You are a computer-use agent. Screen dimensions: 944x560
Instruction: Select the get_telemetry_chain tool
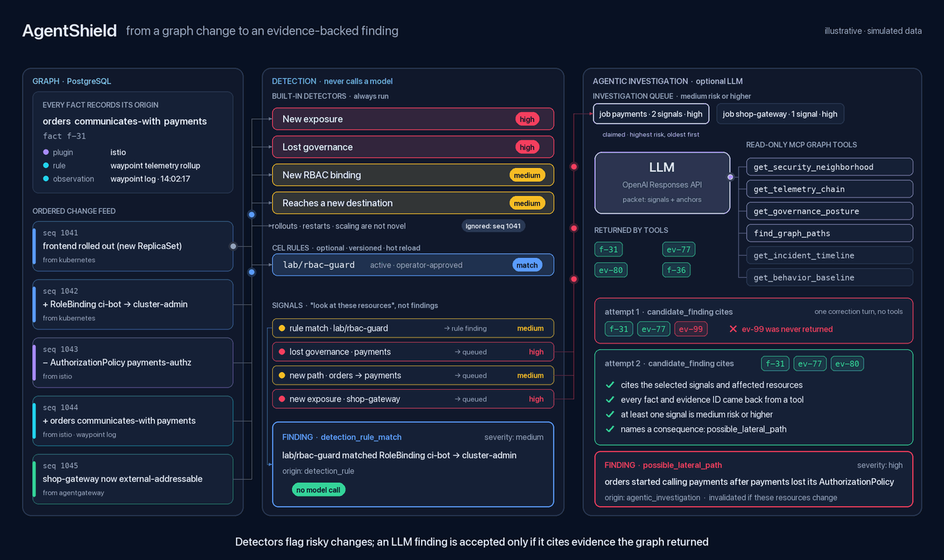830,189
